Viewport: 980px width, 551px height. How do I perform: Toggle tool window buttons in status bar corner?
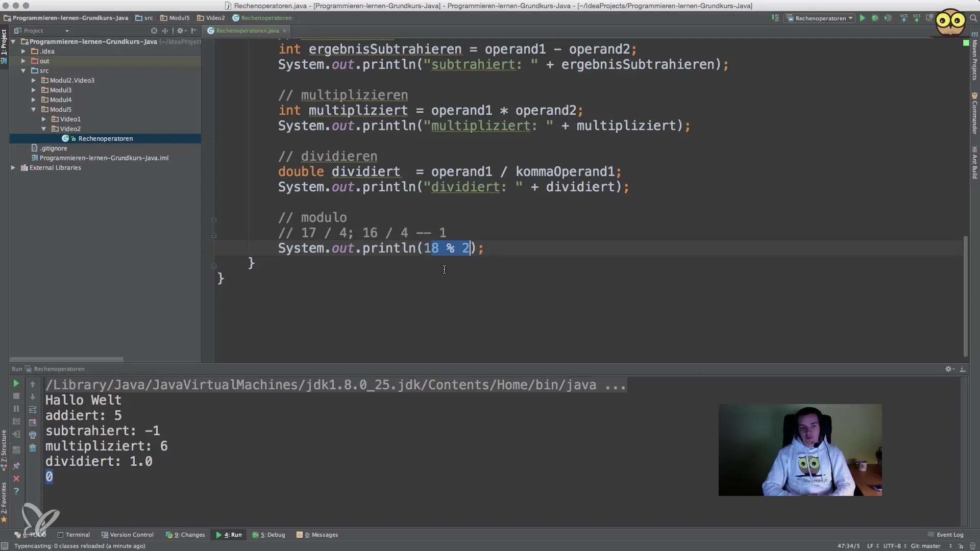coord(5,546)
